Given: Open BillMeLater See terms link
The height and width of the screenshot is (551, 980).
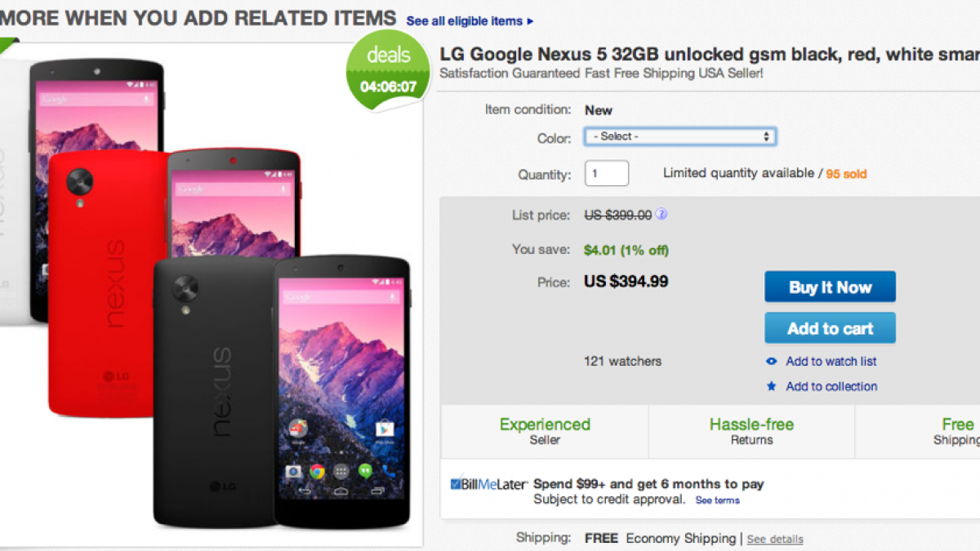Looking at the screenshot, I should pyautogui.click(x=717, y=500).
